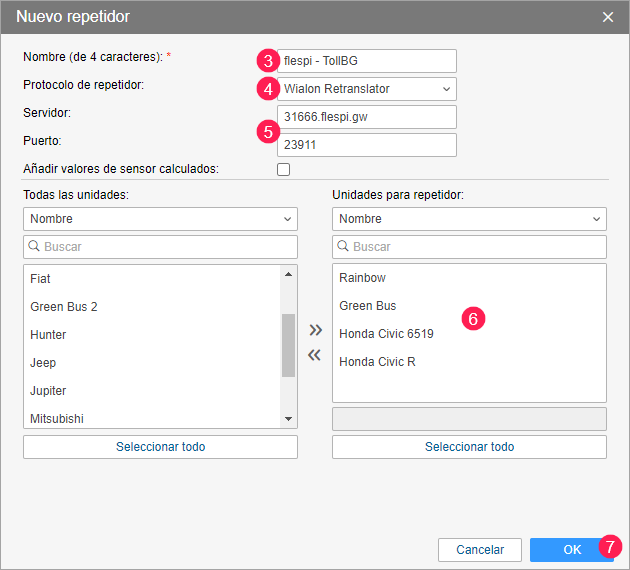Select Green Bus 2 in all units list
This screenshot has width=630, height=570.
[x=64, y=306]
